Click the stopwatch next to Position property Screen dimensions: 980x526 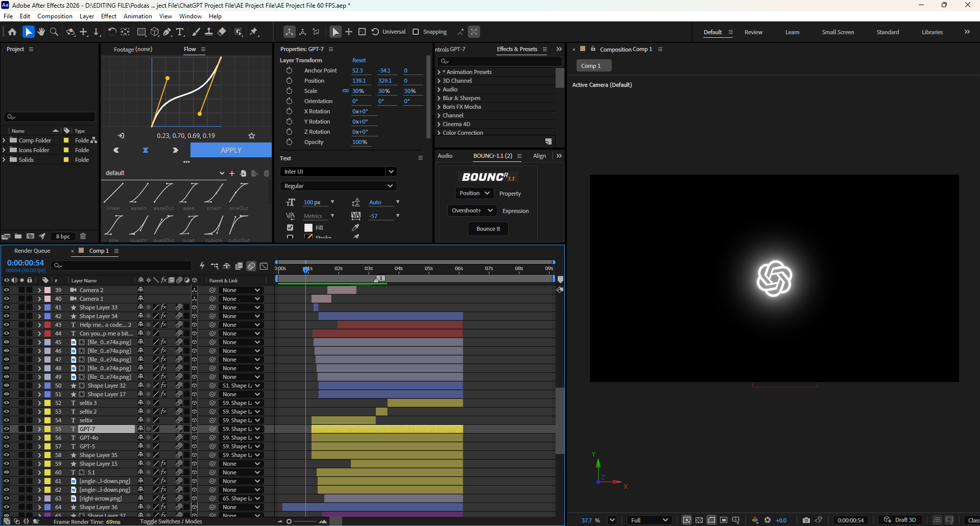[289, 81]
